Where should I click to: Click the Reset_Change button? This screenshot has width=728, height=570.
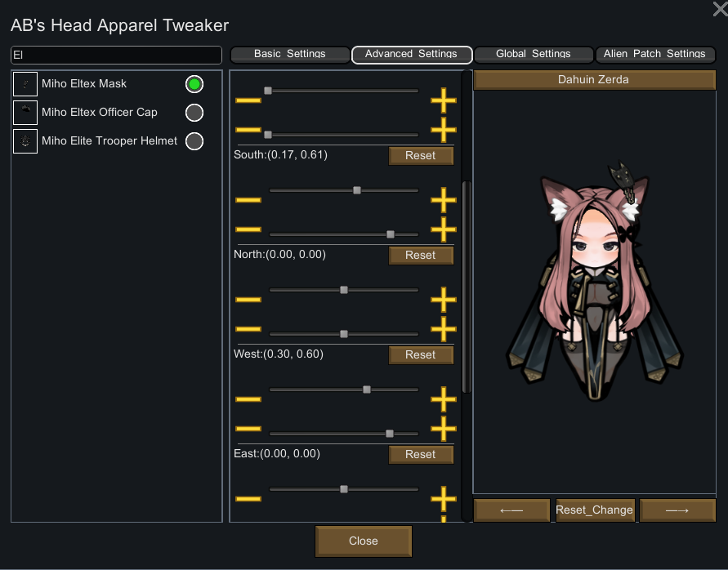click(594, 510)
